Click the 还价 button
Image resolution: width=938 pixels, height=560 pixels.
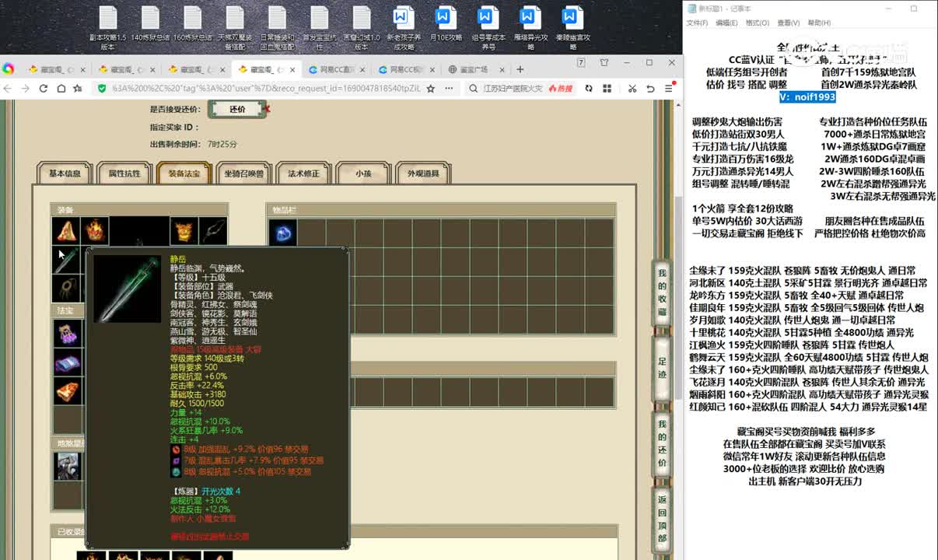pos(237,110)
